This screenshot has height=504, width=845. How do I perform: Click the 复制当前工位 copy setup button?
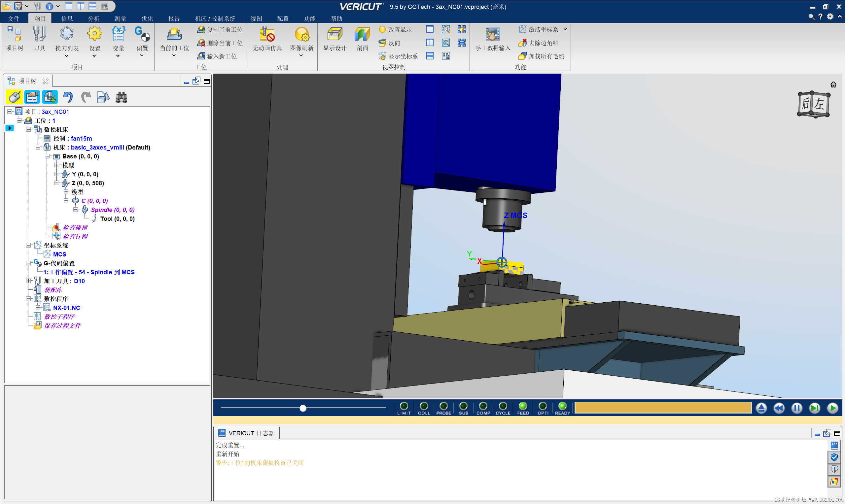pos(220,30)
